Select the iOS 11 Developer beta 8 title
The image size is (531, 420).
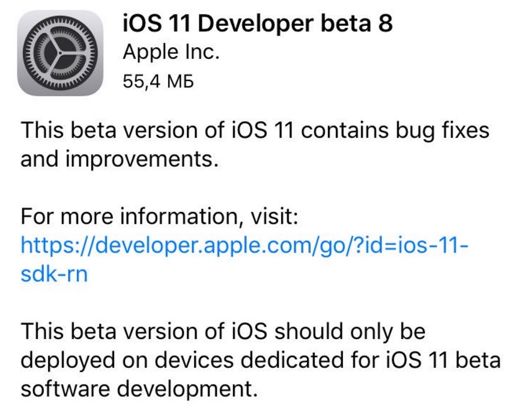[258, 23]
